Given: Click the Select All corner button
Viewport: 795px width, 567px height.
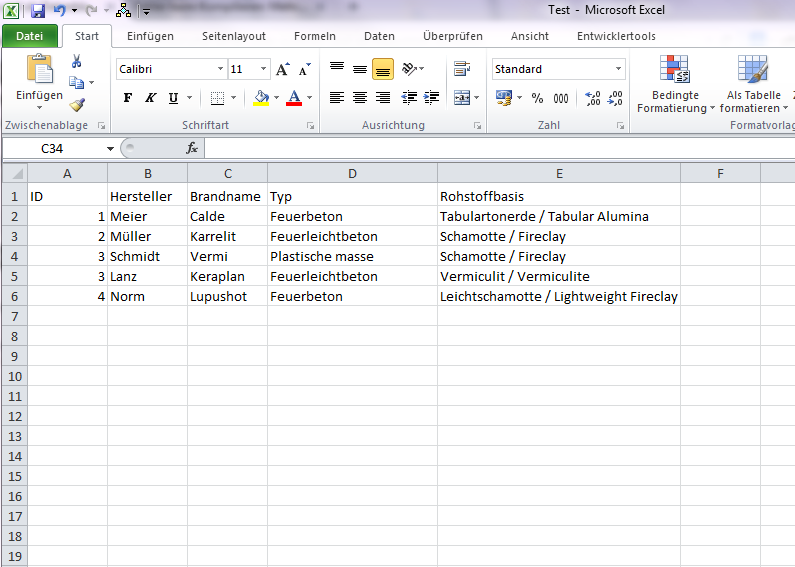Looking at the screenshot, I should [x=15, y=173].
